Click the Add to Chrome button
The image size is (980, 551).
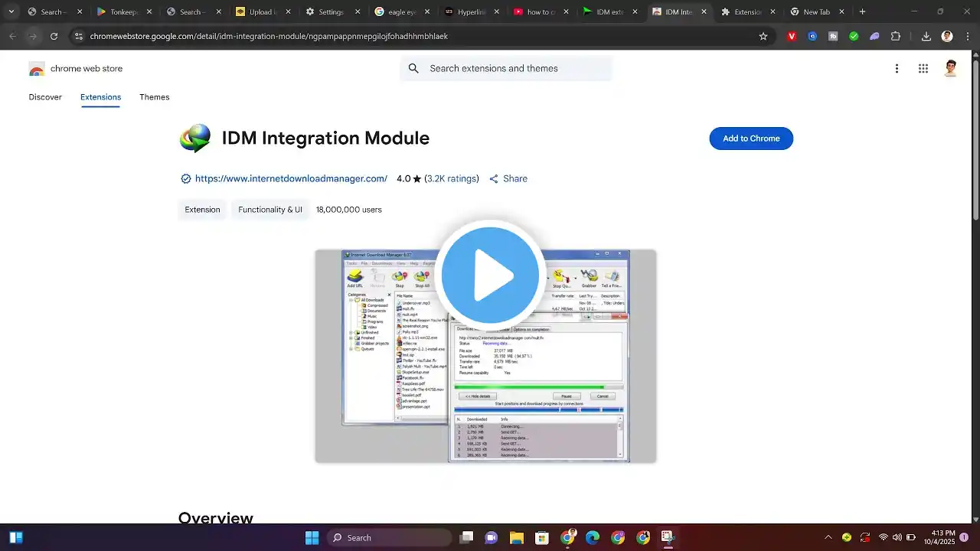pyautogui.click(x=751, y=139)
